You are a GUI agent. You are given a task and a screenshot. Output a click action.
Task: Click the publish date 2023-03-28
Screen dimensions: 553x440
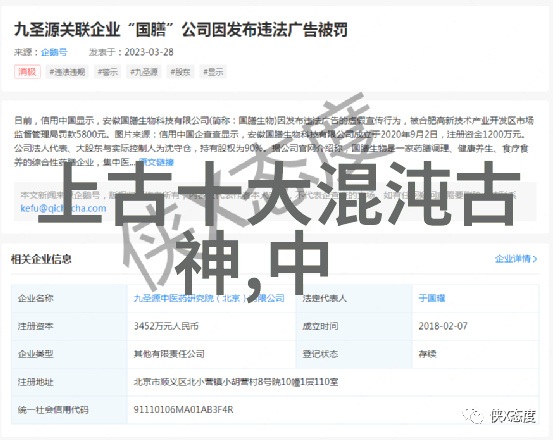tap(149, 52)
